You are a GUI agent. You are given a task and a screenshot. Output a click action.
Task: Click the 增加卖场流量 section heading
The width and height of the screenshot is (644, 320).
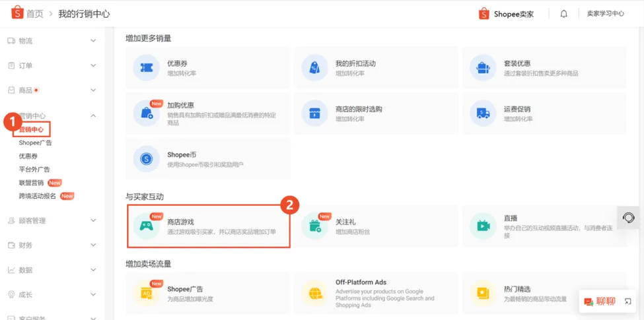[148, 264]
